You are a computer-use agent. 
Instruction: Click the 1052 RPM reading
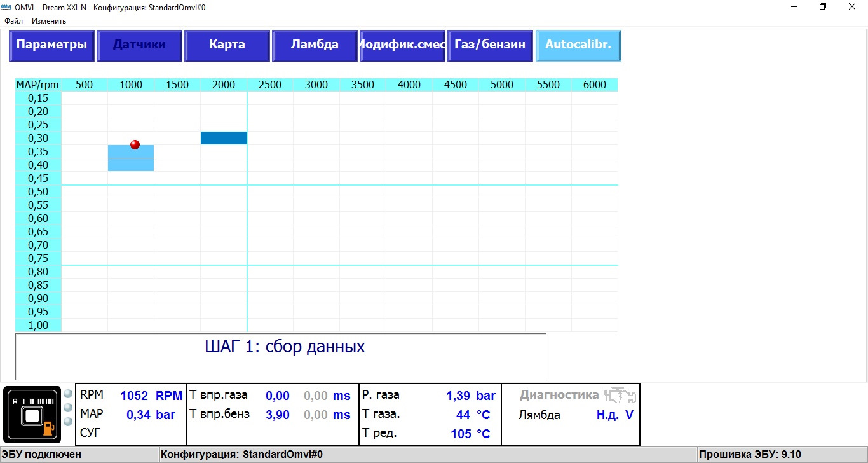coord(151,396)
